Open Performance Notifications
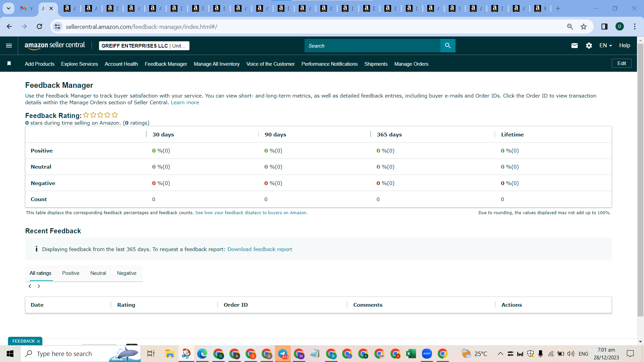Viewport: 644px width, 362px height. (329, 64)
